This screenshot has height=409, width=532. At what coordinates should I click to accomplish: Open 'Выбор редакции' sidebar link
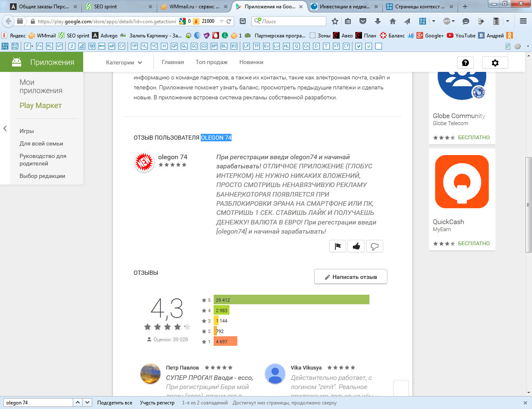42,176
